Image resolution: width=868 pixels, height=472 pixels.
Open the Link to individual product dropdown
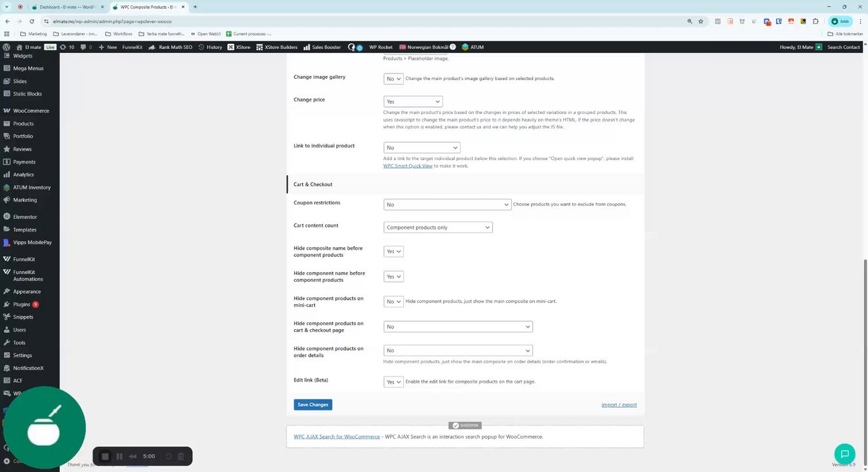[422, 147]
